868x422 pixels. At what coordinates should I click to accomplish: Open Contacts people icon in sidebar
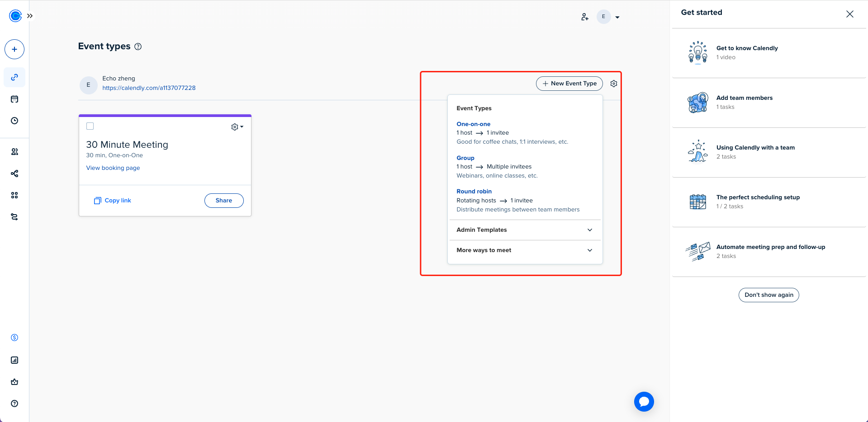tap(14, 152)
